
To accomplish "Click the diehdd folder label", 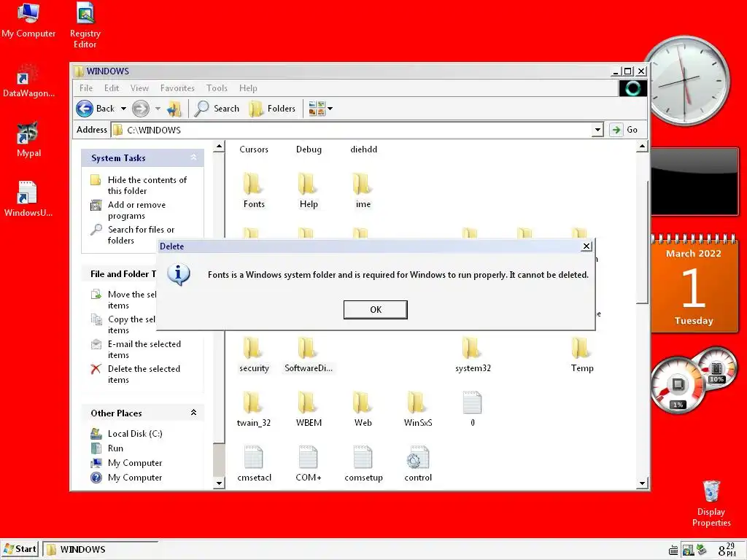I will 363,149.
